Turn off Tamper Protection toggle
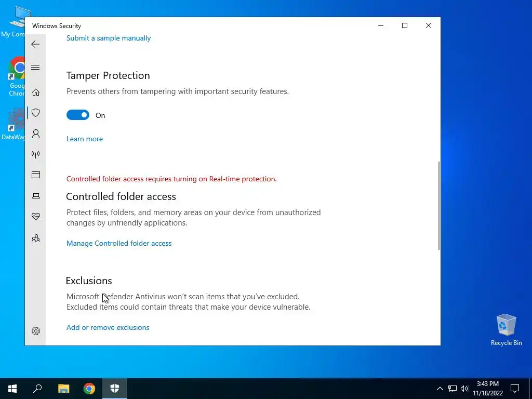The width and height of the screenshot is (532, 399). pyautogui.click(x=78, y=115)
